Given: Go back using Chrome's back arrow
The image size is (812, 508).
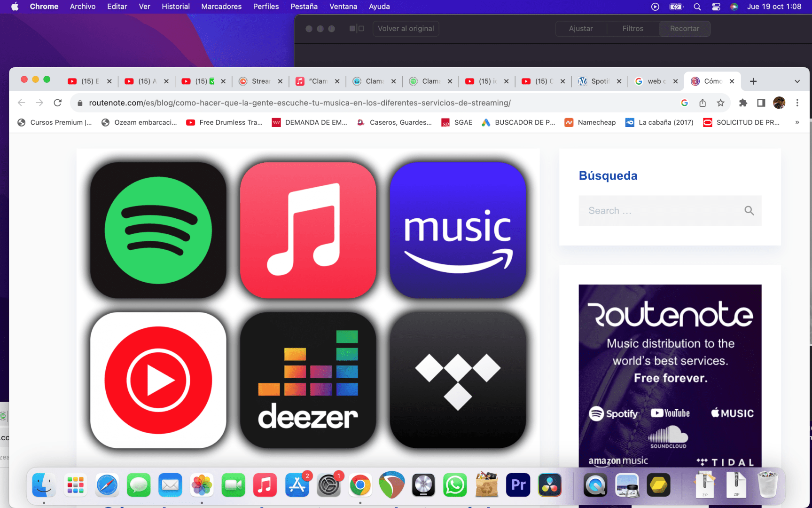Looking at the screenshot, I should 22,103.
